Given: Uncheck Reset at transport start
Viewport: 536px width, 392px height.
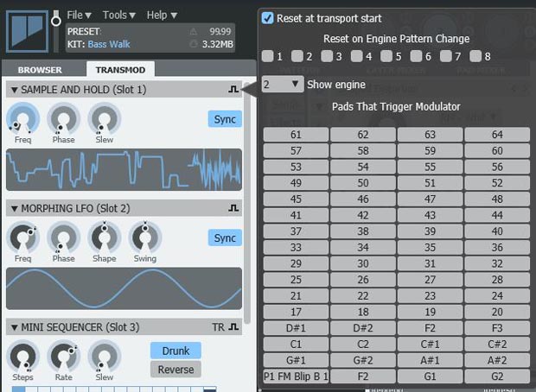Looking at the screenshot, I should pyautogui.click(x=268, y=18).
